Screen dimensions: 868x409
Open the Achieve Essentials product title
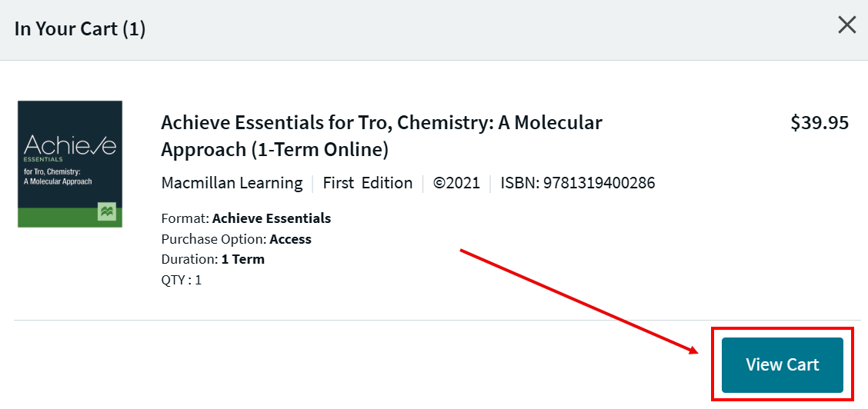coord(382,135)
